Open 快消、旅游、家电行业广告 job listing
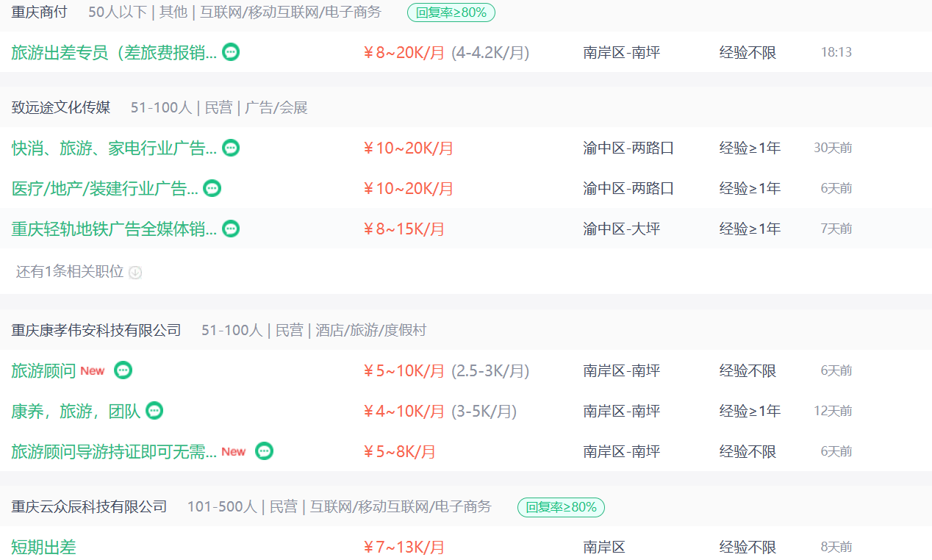 [114, 148]
